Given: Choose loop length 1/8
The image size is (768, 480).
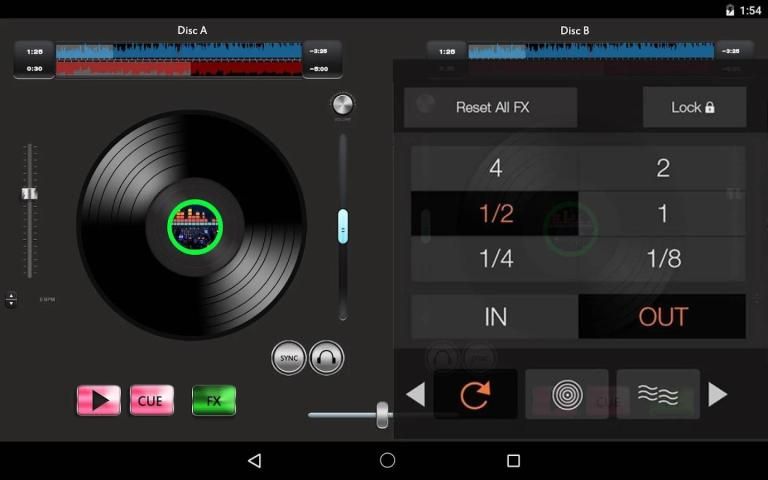Looking at the screenshot, I should [x=662, y=259].
